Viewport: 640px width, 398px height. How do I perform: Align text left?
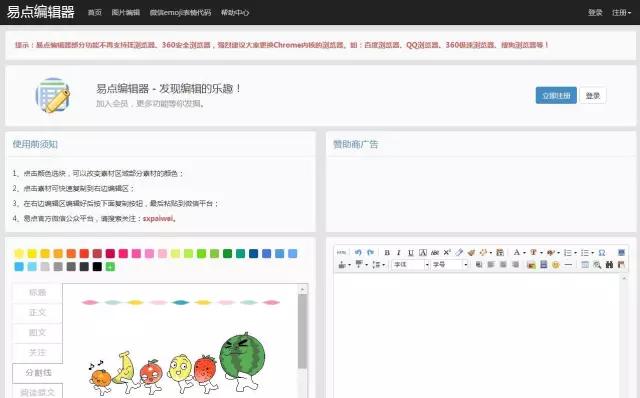pos(491,265)
